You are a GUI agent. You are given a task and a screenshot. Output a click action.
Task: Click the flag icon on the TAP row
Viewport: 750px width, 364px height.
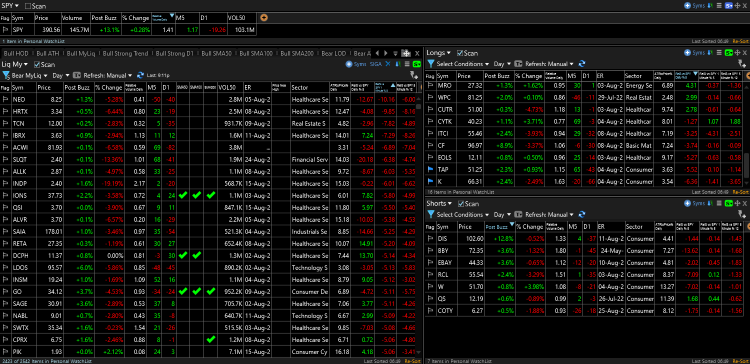pyautogui.click(x=430, y=169)
